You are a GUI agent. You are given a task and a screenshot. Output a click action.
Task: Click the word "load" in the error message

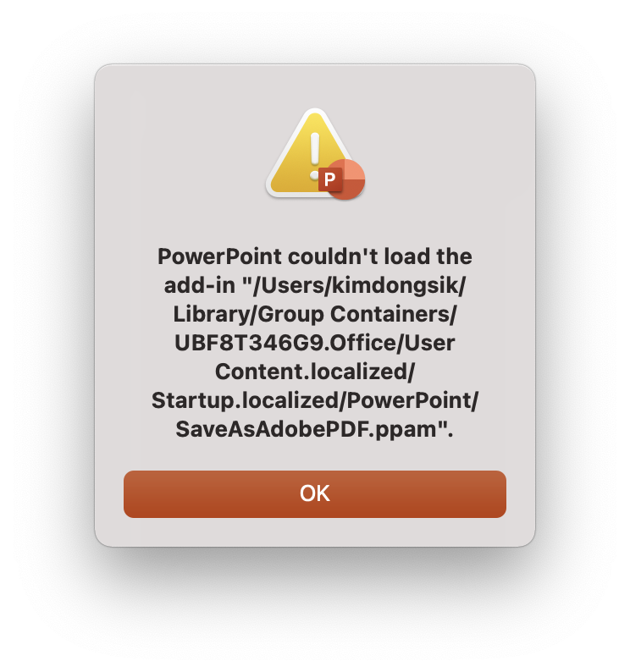coord(407,256)
